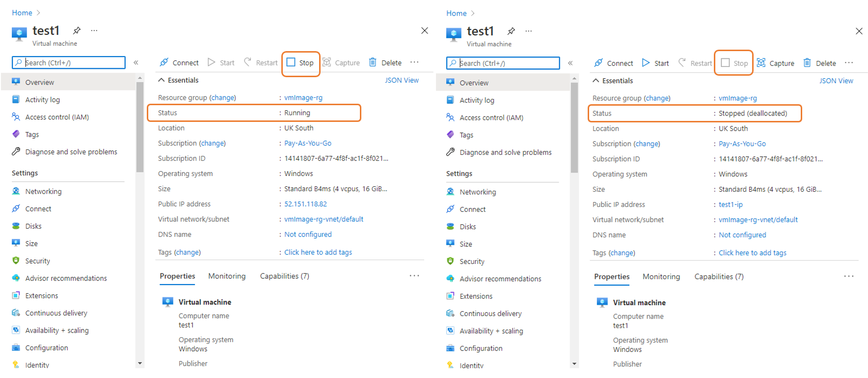
Task: Open Networking settings in the left sidebar
Action: pos(43,192)
